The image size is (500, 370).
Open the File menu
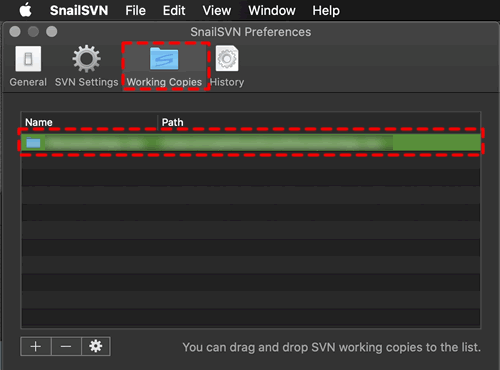click(135, 10)
